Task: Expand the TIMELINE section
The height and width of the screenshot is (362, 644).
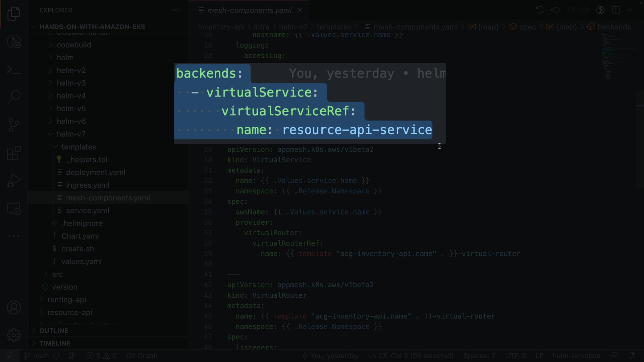Action: (55, 343)
